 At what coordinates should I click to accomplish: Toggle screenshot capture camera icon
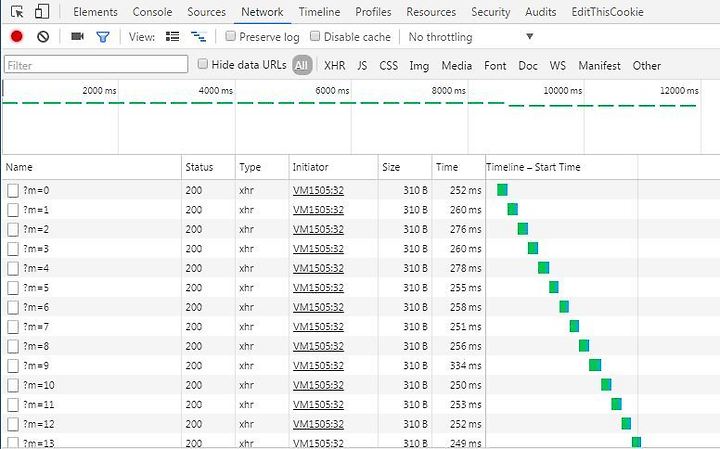click(78, 36)
